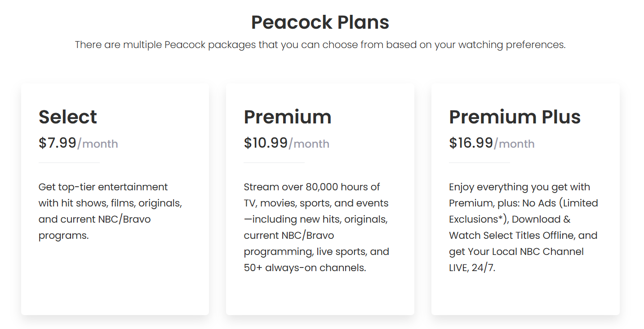Click the divider line under $10.99/month
The image size is (644, 329).
[x=274, y=162]
